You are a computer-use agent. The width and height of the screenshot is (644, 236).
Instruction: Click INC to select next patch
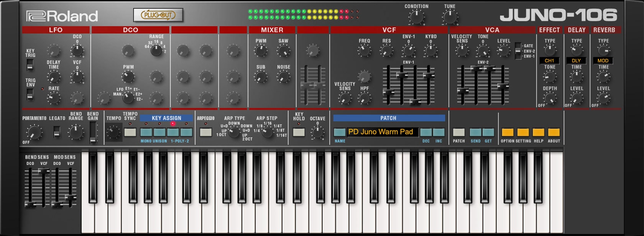pyautogui.click(x=439, y=132)
